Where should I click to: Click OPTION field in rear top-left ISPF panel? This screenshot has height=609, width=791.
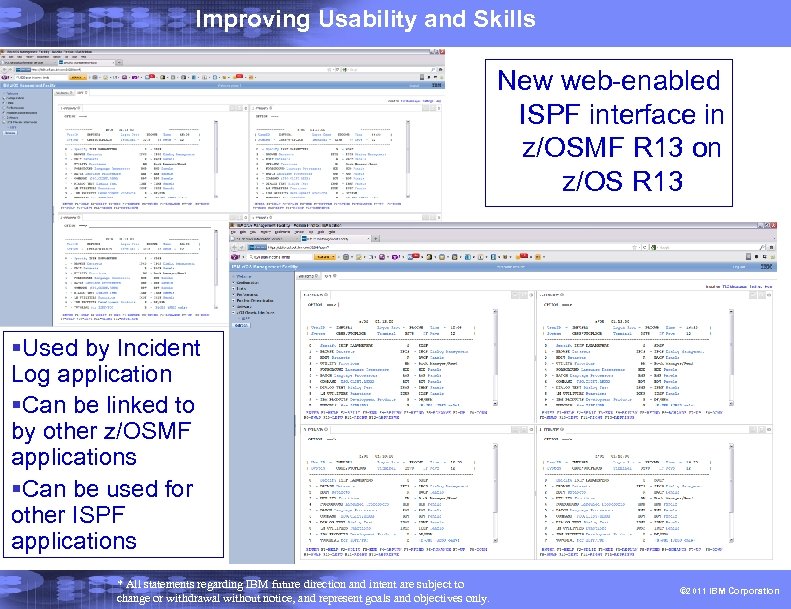76,117
